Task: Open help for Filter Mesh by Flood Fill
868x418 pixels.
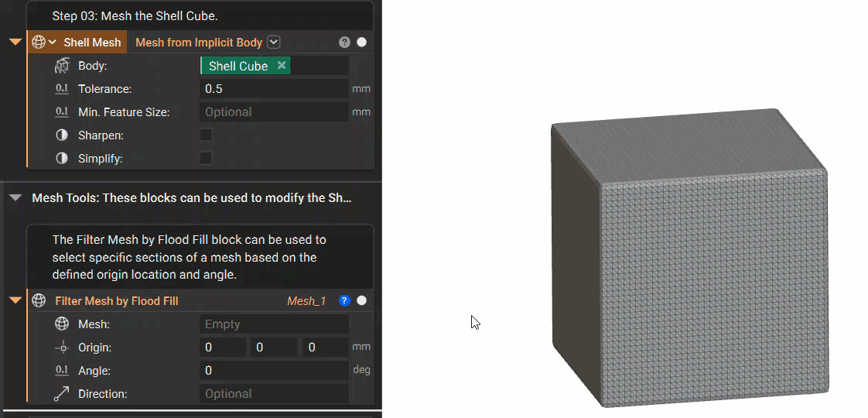Action: 344,300
